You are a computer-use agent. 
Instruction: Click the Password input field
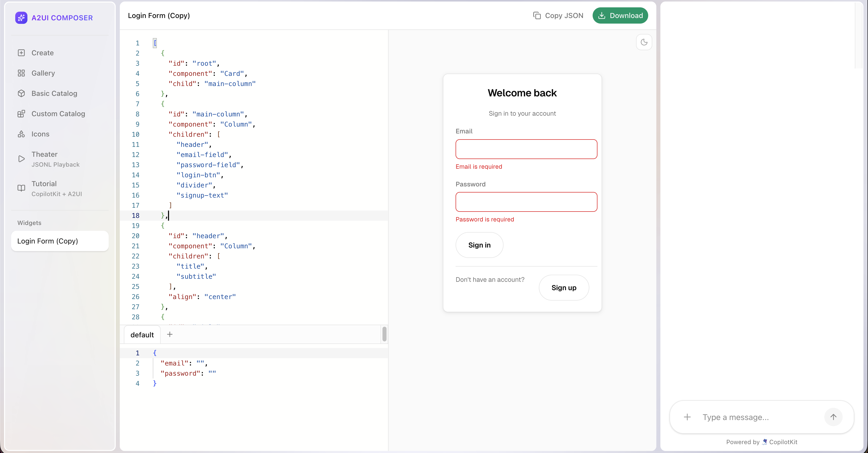[x=526, y=202]
